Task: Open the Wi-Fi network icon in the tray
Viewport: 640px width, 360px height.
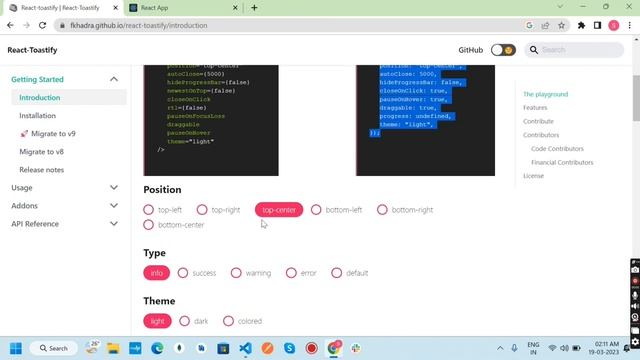Action: 552,348
